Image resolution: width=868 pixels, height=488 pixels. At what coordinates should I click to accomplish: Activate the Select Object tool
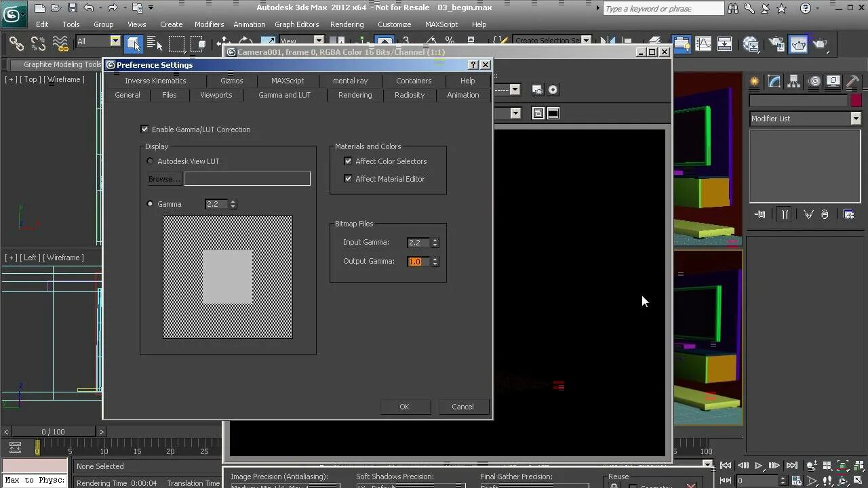click(133, 44)
